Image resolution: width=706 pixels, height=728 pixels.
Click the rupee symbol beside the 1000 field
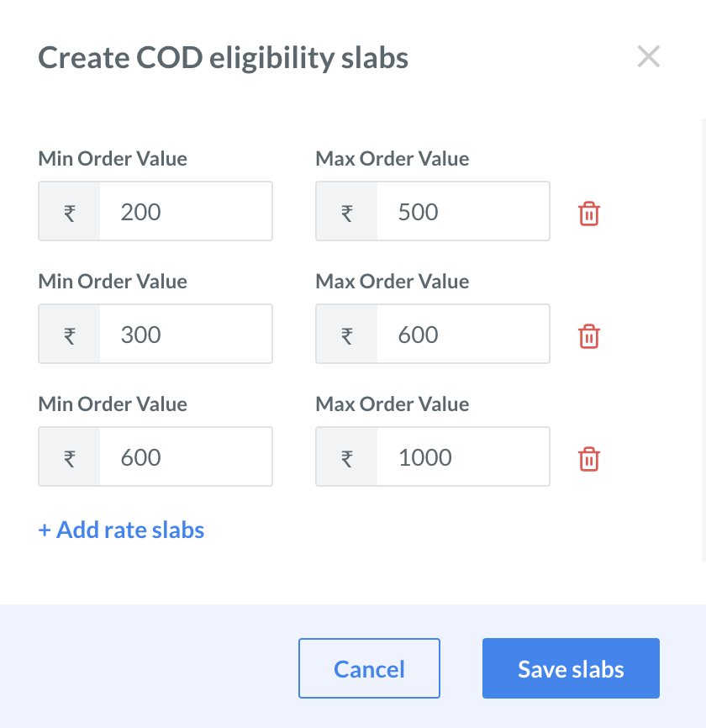point(345,456)
